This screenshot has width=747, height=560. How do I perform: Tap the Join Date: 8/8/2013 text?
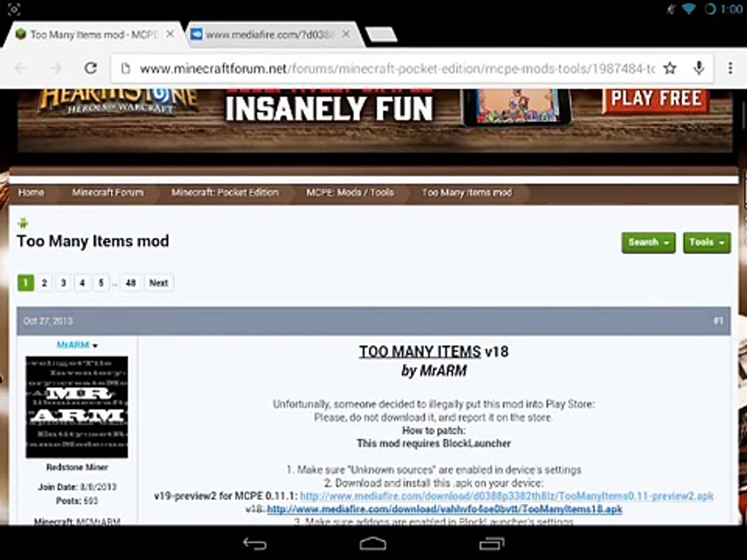pyautogui.click(x=77, y=487)
